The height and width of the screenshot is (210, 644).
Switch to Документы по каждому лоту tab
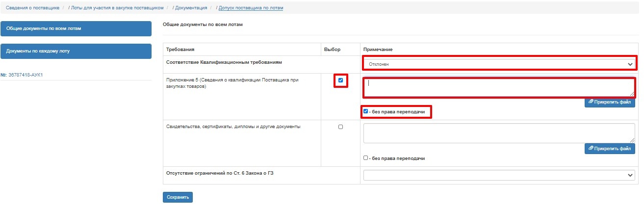click(x=76, y=51)
